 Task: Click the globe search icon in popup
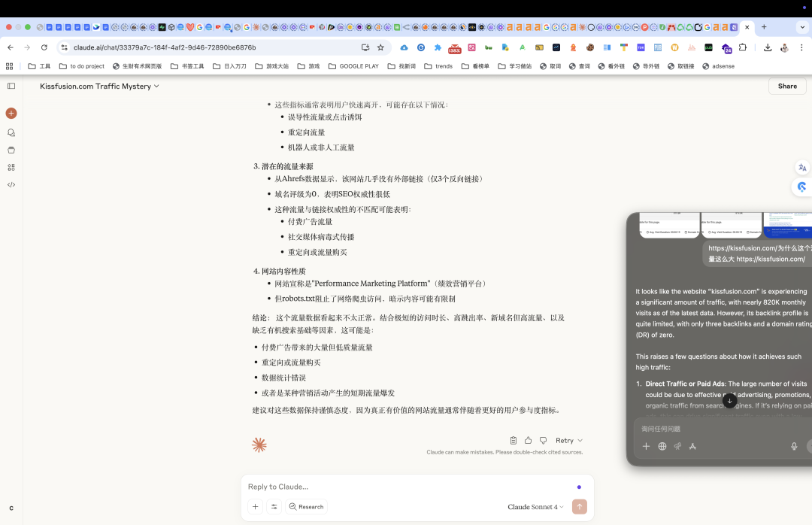(x=662, y=446)
